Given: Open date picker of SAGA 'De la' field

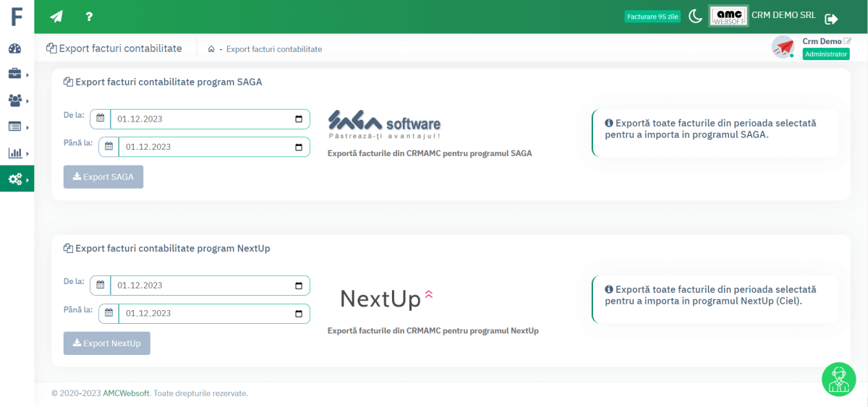Looking at the screenshot, I should [299, 119].
